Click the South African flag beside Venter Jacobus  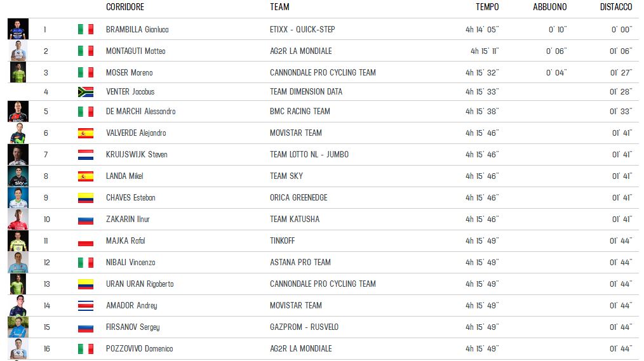coord(86,92)
